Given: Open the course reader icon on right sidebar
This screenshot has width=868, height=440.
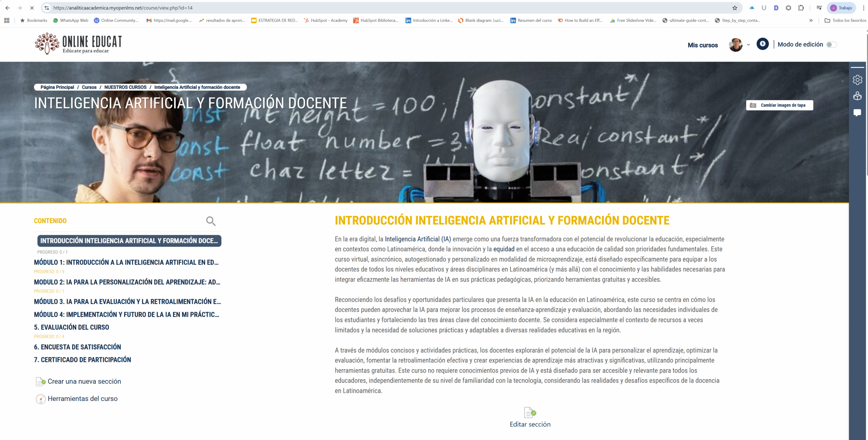Looking at the screenshot, I should pyautogui.click(x=857, y=96).
